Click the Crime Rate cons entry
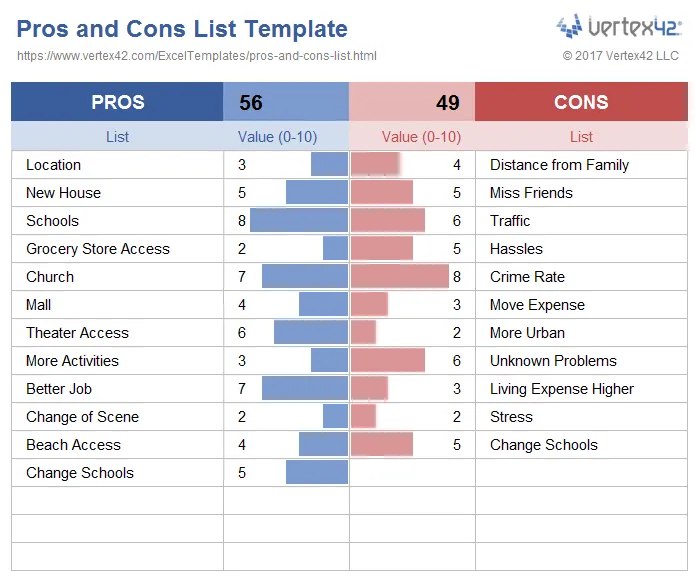The height and width of the screenshot is (583, 699). pos(527,277)
